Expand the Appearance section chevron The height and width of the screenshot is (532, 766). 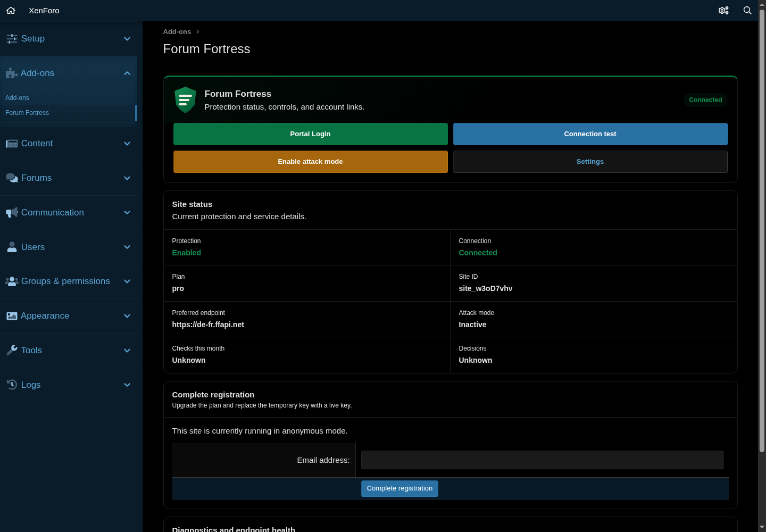coord(127,316)
